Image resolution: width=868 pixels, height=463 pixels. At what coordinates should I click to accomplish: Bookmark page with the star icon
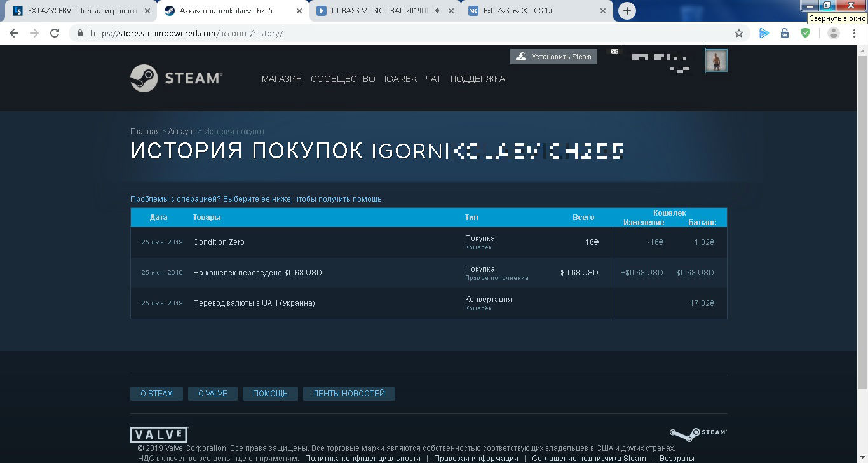[x=738, y=33]
